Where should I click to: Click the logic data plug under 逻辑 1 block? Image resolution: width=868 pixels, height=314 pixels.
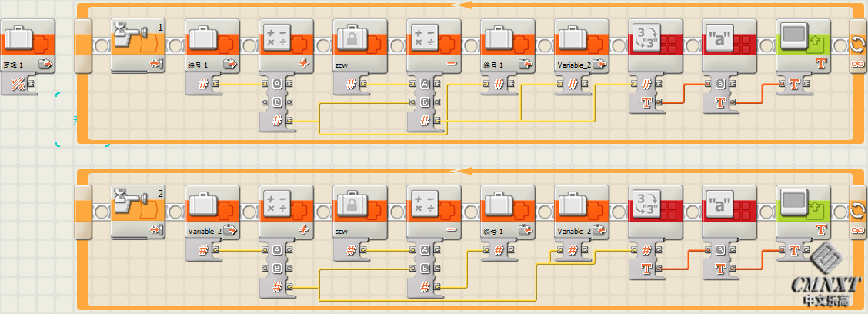pyautogui.click(x=15, y=84)
